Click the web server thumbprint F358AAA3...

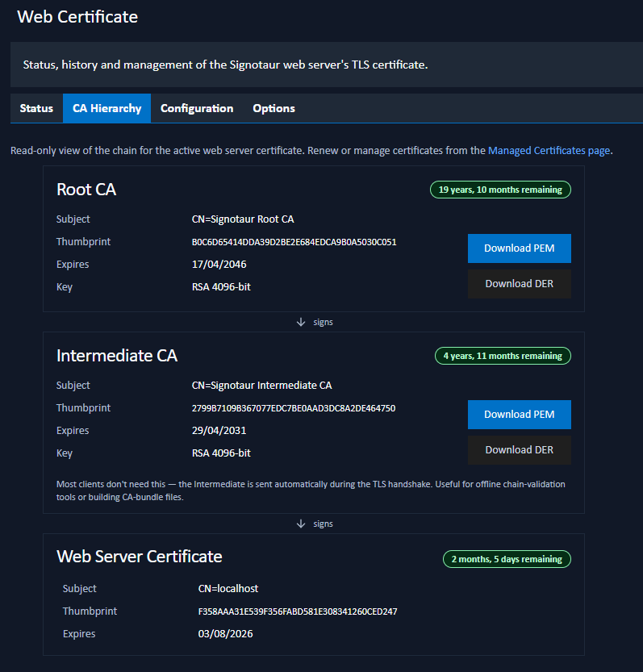coord(298,611)
